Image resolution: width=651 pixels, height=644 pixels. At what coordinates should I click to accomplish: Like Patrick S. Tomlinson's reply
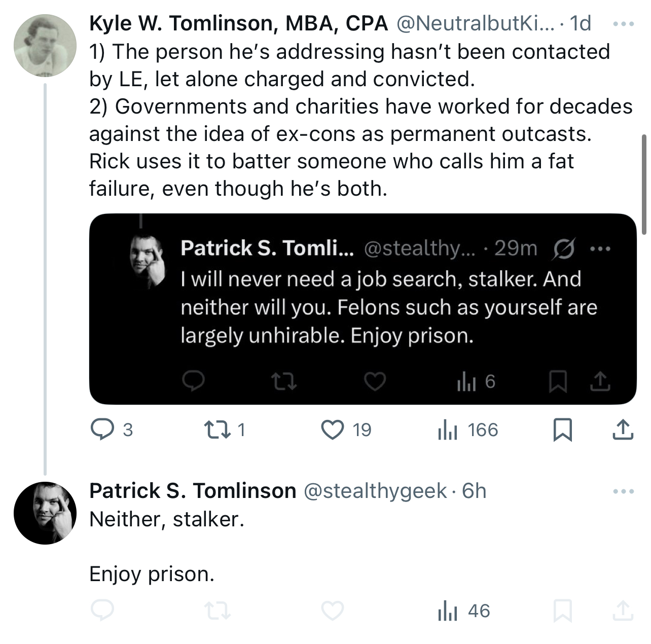coord(333,611)
